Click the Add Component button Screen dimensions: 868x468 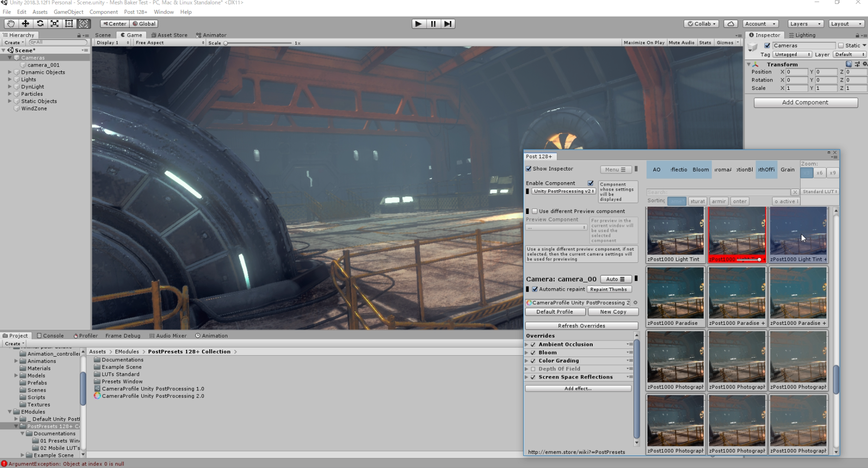[x=805, y=103]
